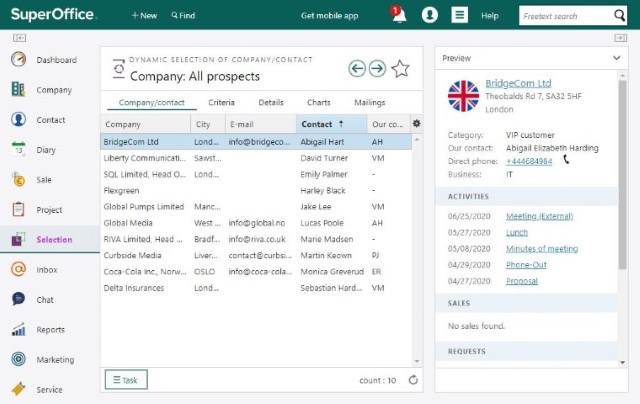
Task: Open the Reports chart icon
Action: click(18, 329)
